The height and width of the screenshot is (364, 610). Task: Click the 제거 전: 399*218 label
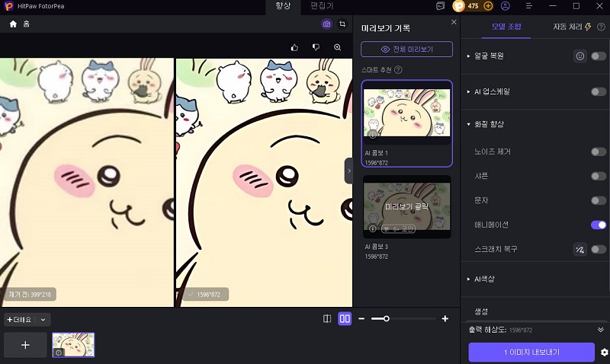tap(30, 295)
